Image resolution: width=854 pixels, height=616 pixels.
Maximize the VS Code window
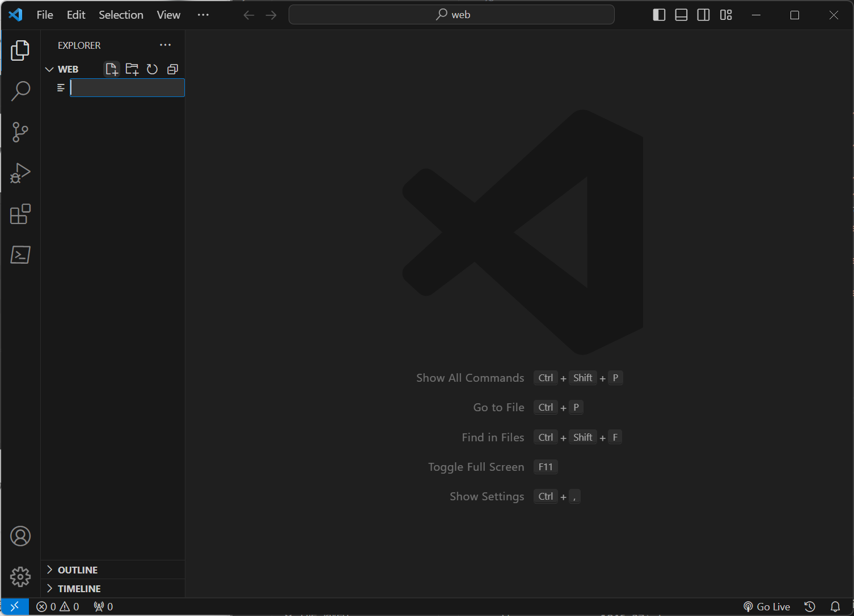click(x=794, y=15)
